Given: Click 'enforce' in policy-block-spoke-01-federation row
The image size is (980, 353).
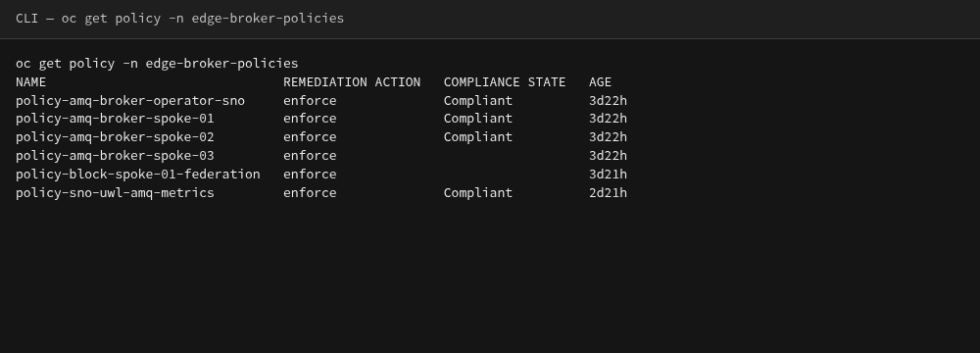Looking at the screenshot, I should (x=310, y=174).
